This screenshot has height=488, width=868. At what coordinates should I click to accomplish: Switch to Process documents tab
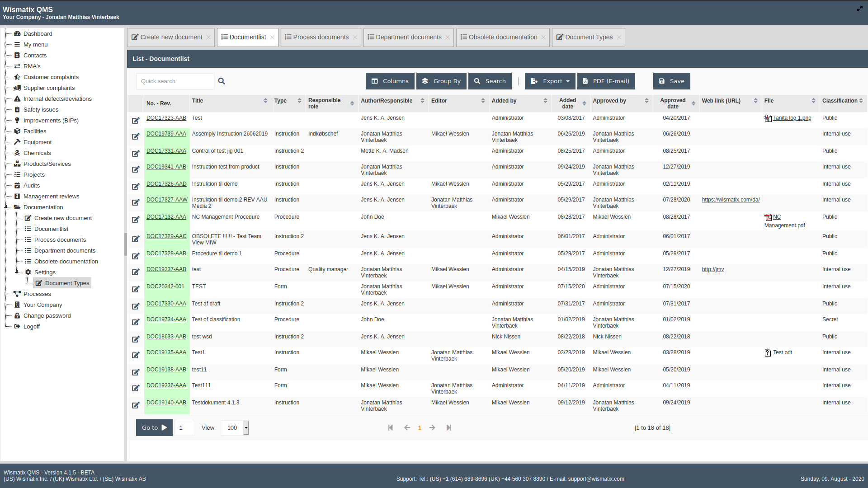tap(321, 38)
